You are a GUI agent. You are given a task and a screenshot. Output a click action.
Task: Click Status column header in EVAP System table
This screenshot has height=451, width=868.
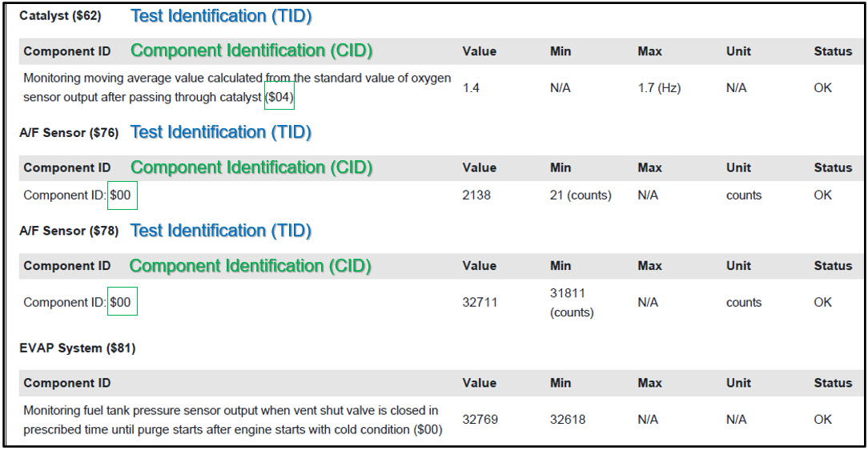pyautogui.click(x=833, y=383)
